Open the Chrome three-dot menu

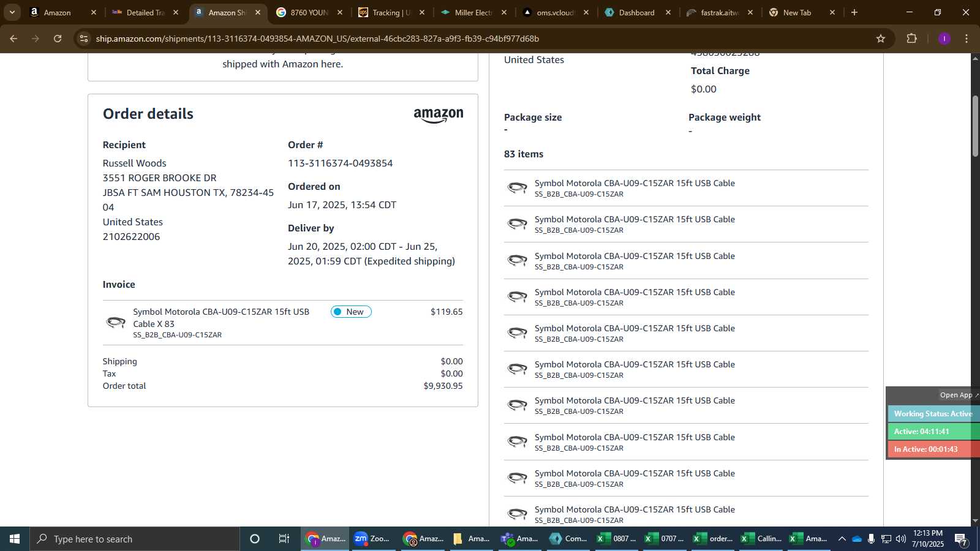pos(967,39)
